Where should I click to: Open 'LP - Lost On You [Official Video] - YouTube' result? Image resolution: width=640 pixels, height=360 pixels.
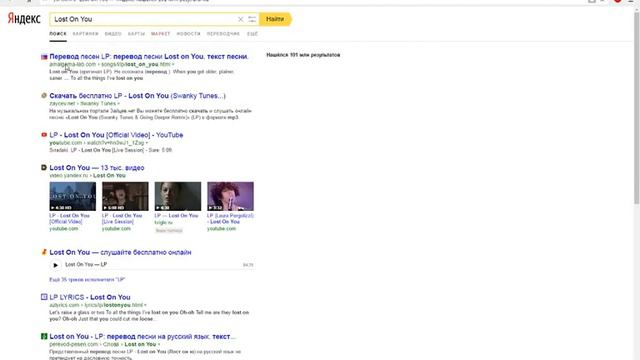click(x=116, y=135)
